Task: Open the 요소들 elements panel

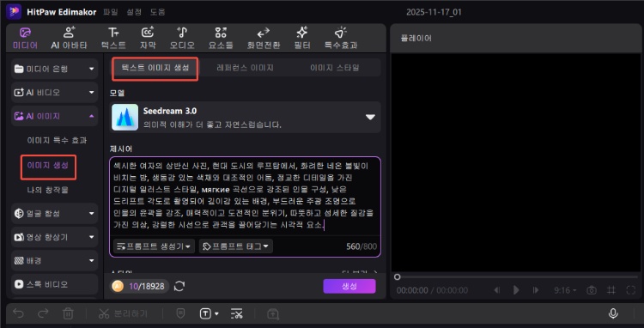Action: (221, 38)
